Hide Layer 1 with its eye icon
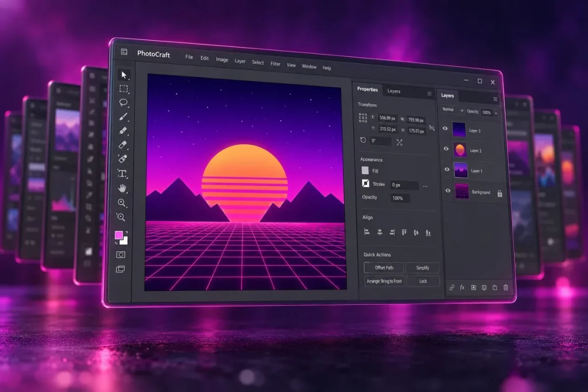 [447, 169]
